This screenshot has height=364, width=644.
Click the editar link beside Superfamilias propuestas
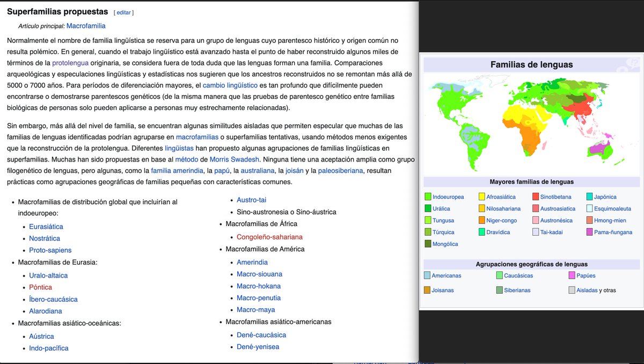(x=125, y=12)
